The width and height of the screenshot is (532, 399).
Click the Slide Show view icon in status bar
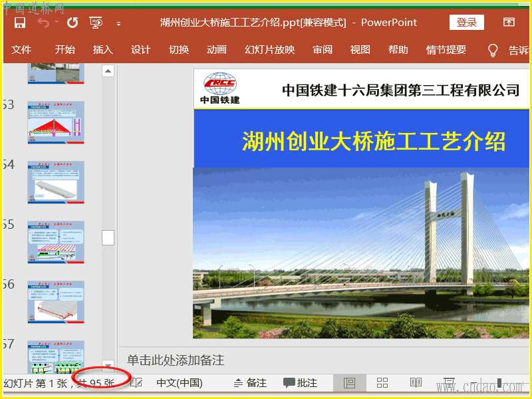(x=448, y=383)
